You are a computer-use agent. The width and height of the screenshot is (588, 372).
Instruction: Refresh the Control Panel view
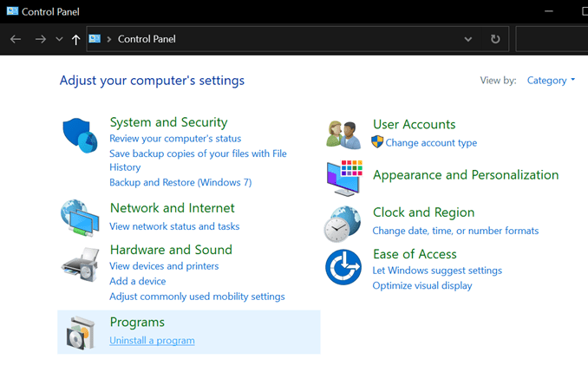[x=495, y=39]
